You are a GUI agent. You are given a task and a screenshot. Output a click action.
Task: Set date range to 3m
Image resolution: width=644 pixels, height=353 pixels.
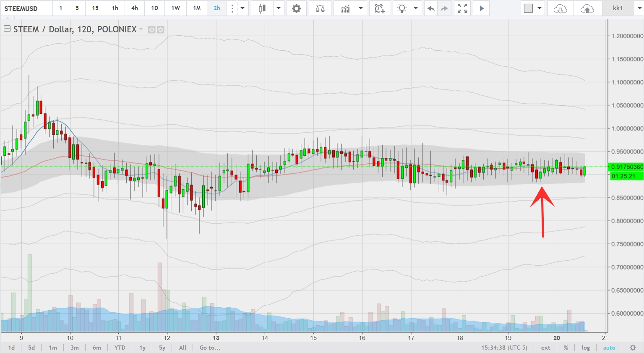[x=75, y=348]
